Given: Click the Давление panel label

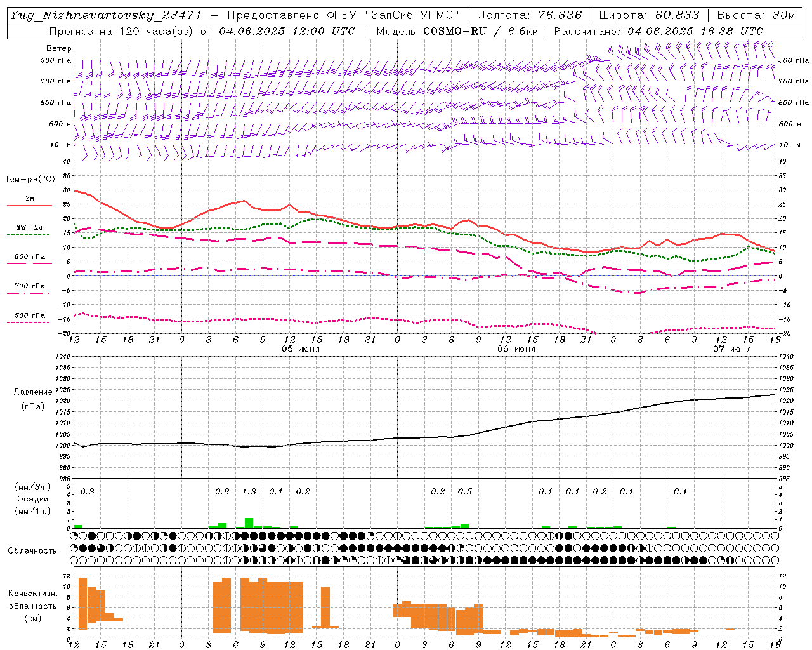Looking at the screenshot, I should [33, 392].
